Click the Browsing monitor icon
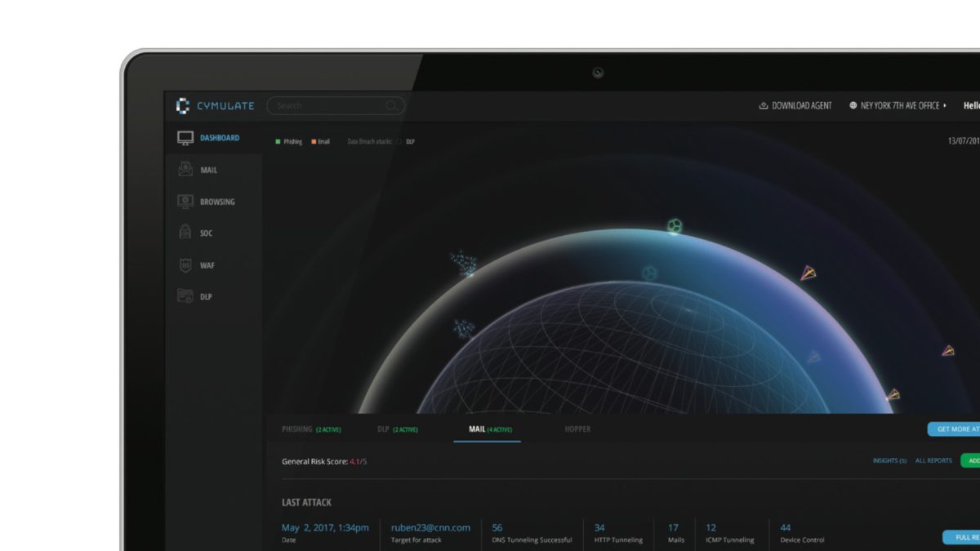The width and height of the screenshot is (980, 551). [x=184, y=202]
